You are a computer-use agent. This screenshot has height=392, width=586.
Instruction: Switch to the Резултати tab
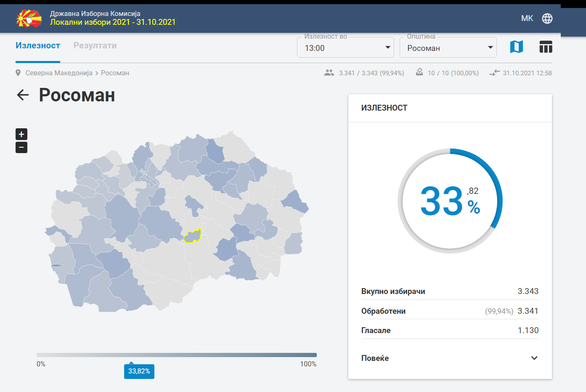95,45
